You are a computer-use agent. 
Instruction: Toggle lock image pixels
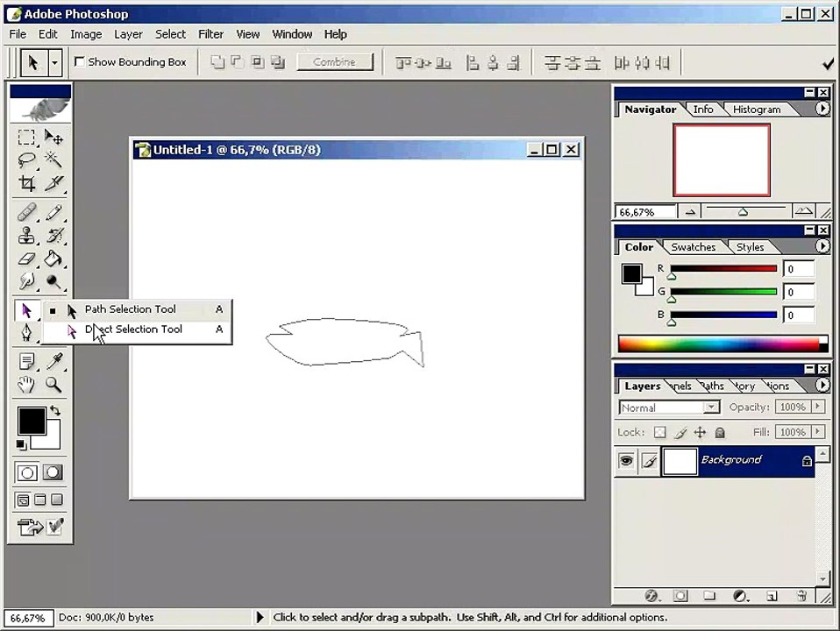click(x=680, y=432)
